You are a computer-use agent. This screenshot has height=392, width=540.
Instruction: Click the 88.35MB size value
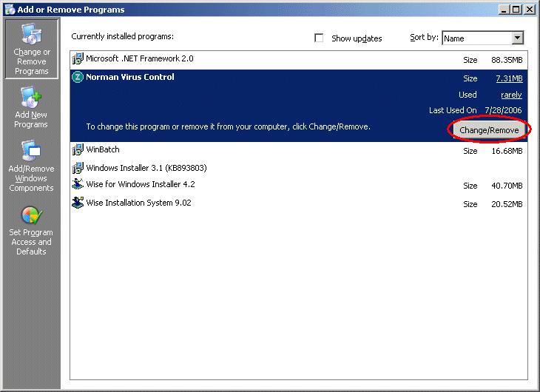[507, 60]
